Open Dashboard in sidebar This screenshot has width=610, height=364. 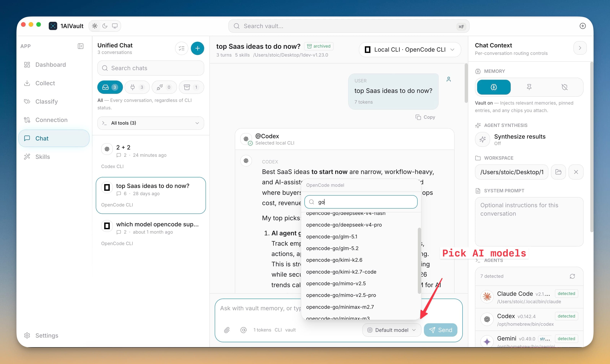point(54,65)
